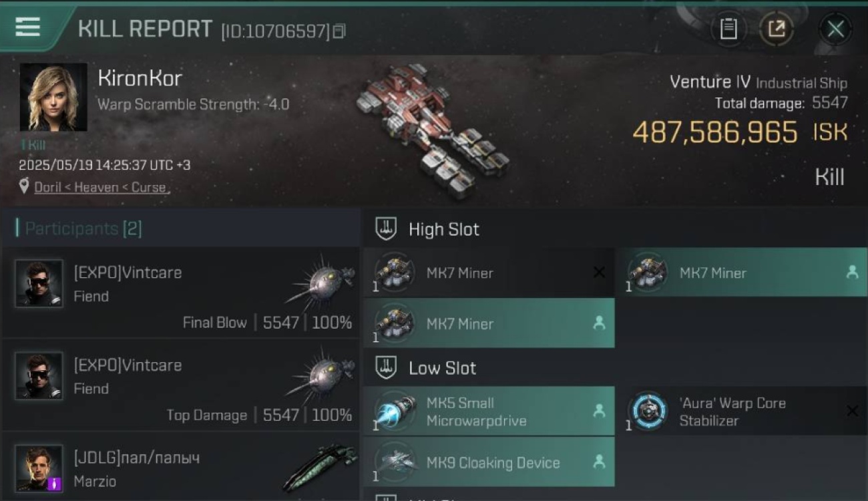The image size is (868, 501).
Task: Close the Kill Report window
Action: pyautogui.click(x=835, y=29)
